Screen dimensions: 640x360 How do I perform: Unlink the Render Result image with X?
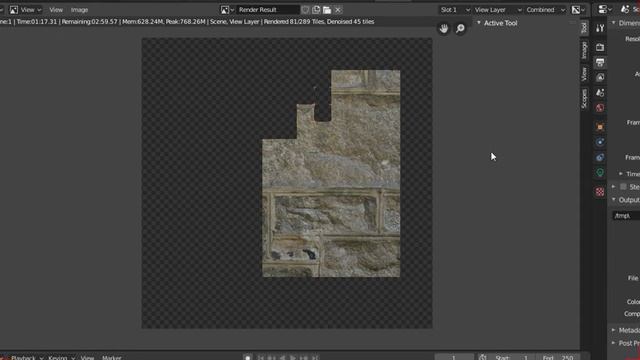(x=338, y=9)
